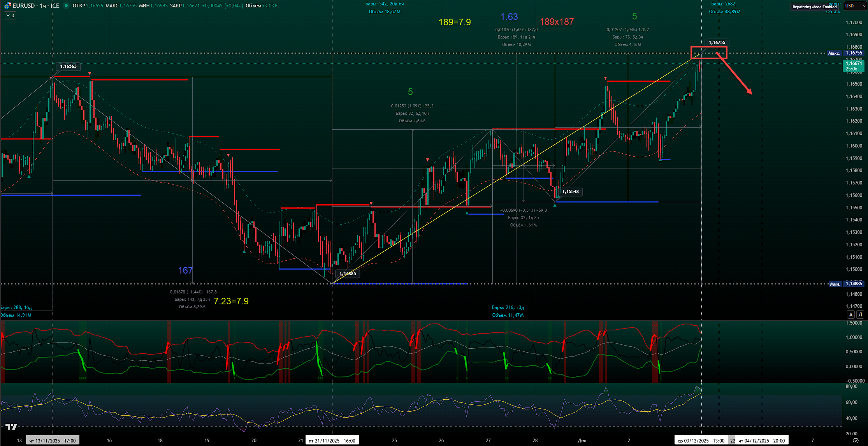
Task: Open chart settings gear at bottom right
Action: 856,441
